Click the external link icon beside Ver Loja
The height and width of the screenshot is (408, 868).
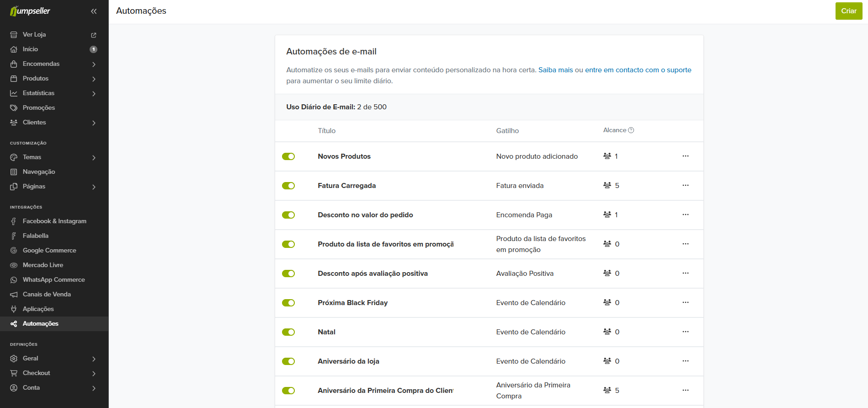[x=94, y=35]
